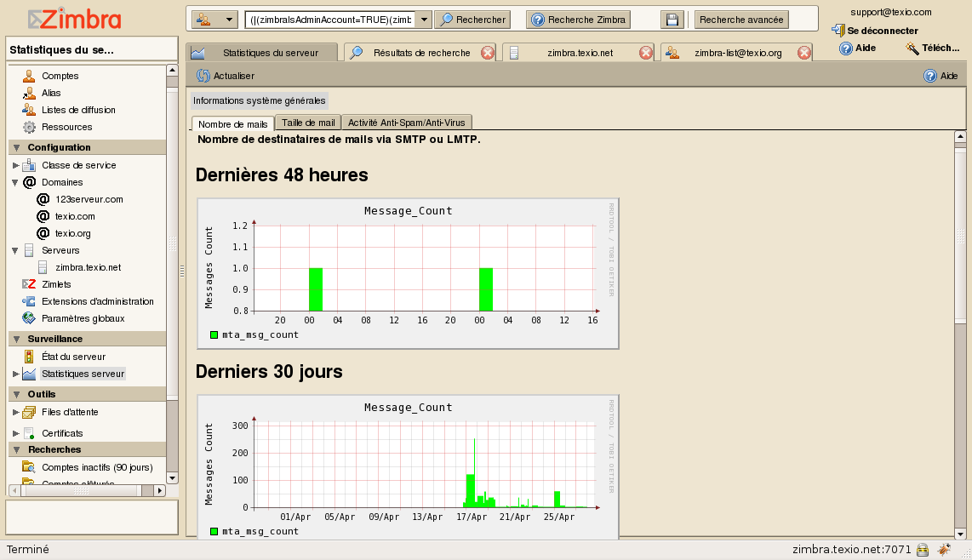Expand the Certificats node
972x560 pixels.
(16, 433)
